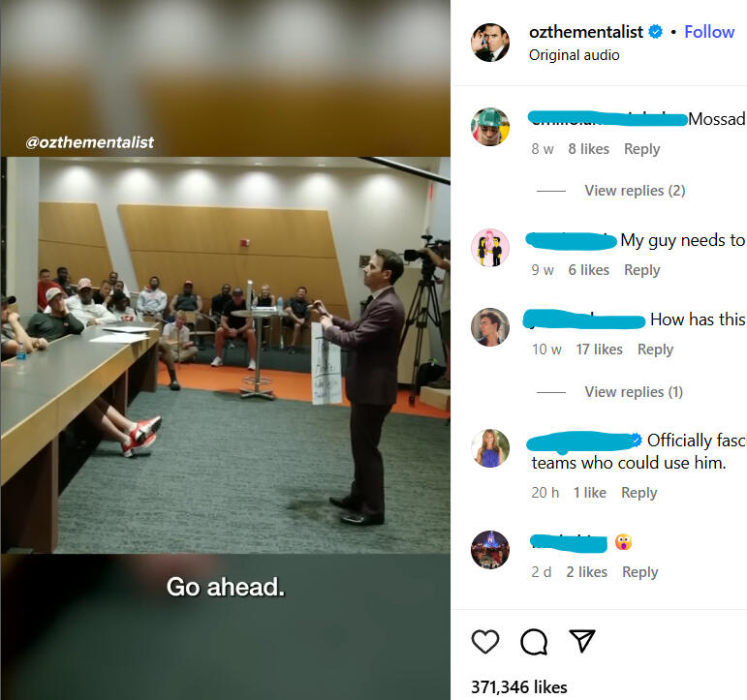The width and height of the screenshot is (747, 700).
Task: Follow ozthementalist
Action: click(x=709, y=32)
